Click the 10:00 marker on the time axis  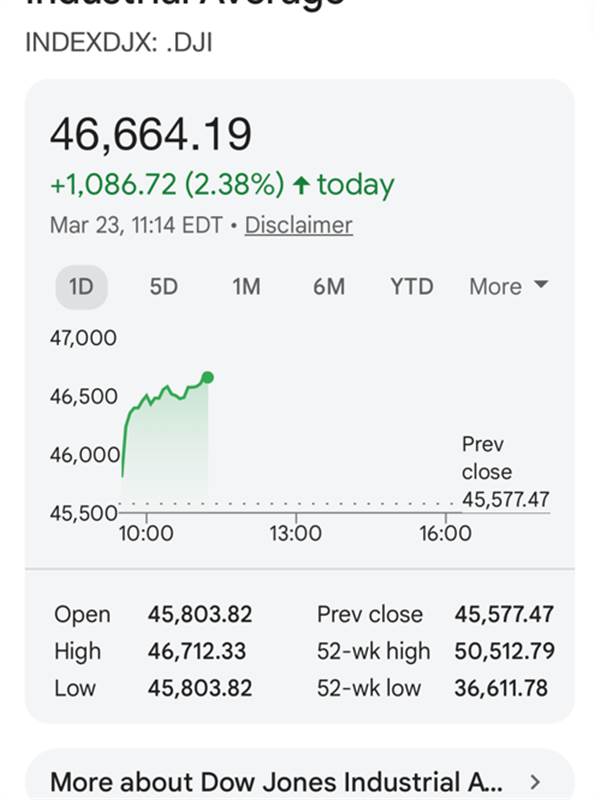146,533
